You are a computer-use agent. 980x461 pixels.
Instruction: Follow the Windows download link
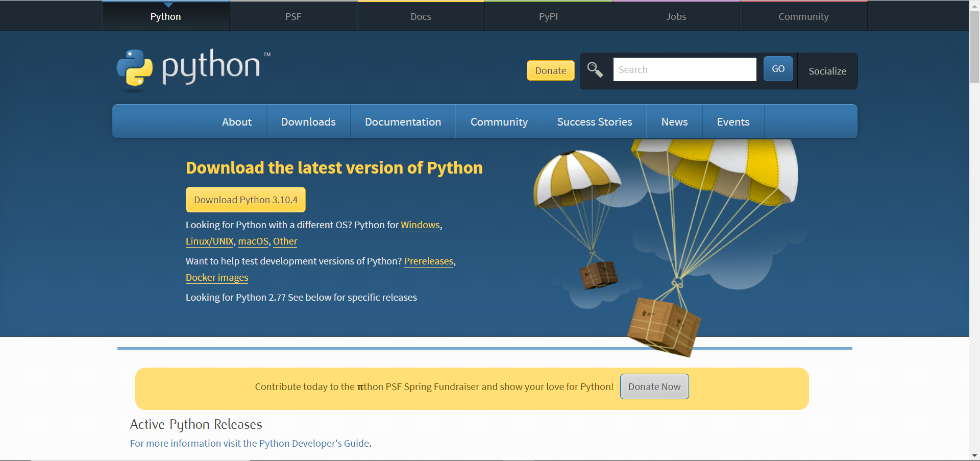click(x=420, y=225)
